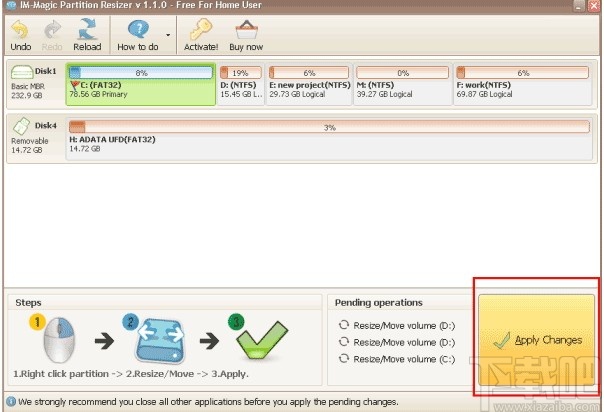Screen dimensions: 604x412
Task: Click the F: work 6% usage bar
Action: tap(523, 73)
